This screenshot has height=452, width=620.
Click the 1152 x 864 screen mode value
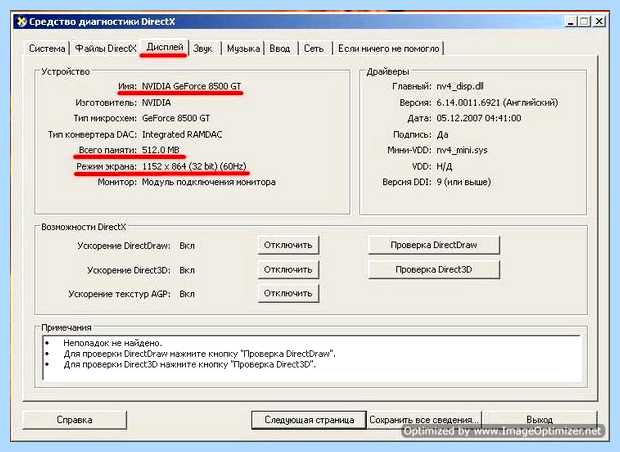194,166
